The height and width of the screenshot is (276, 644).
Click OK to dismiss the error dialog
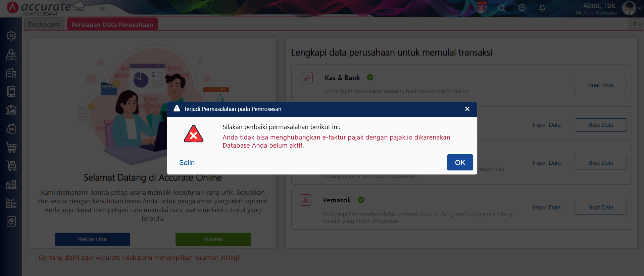coord(460,162)
